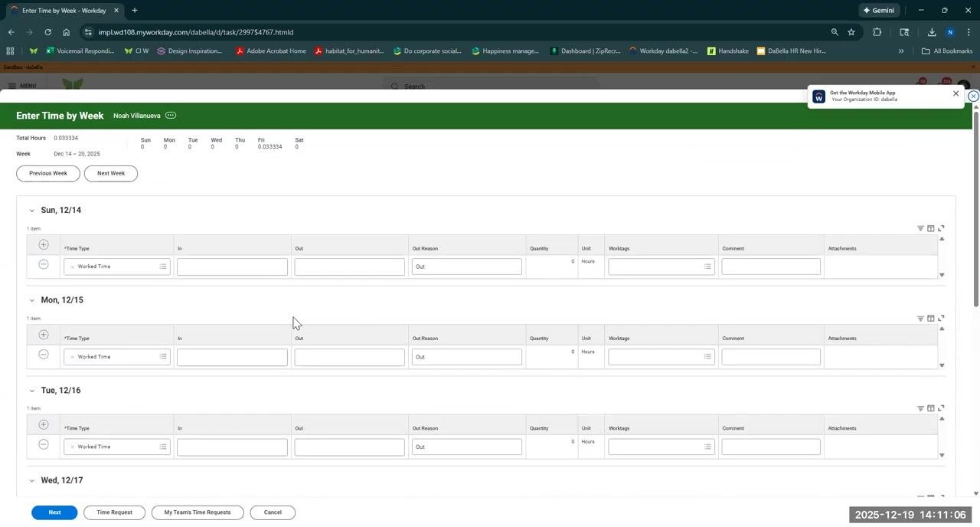Image resolution: width=980 pixels, height=527 pixels.
Task: Add a row to Sun, 12/14 grid
Action: 44,245
